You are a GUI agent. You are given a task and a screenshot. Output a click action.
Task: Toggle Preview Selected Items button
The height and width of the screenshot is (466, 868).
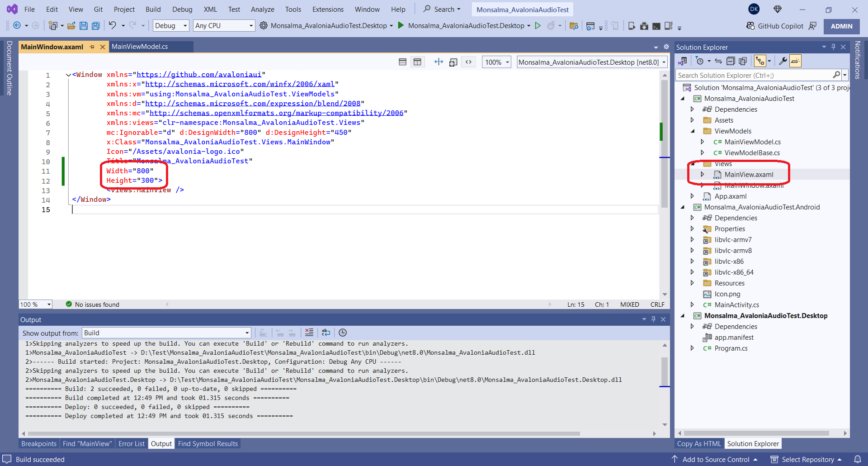click(795, 61)
